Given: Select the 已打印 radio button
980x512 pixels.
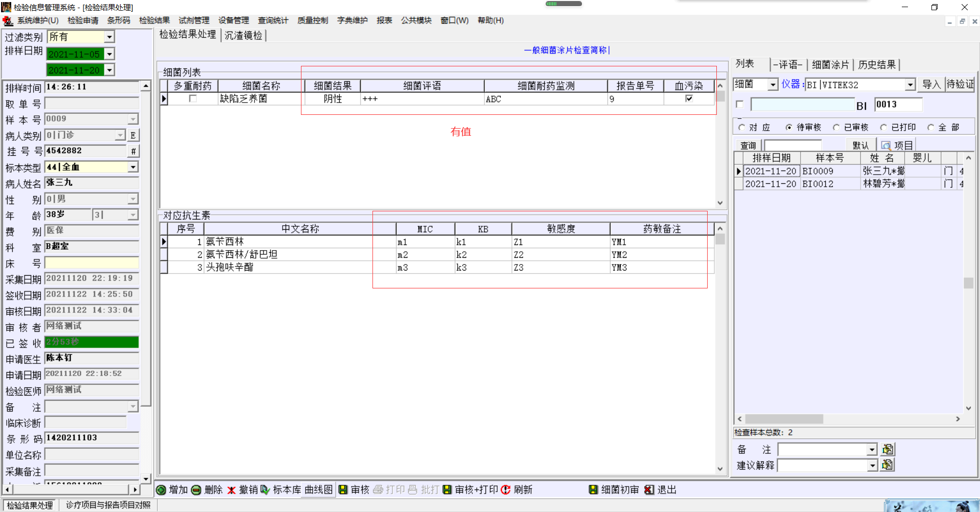Looking at the screenshot, I should click(x=883, y=127).
